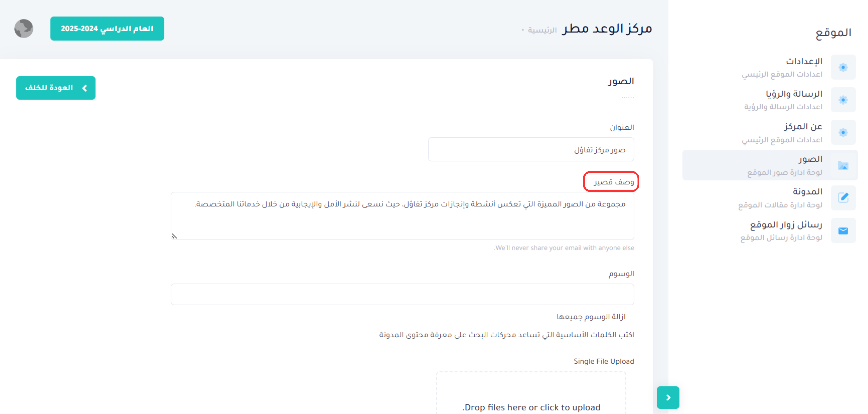
Task: Collapse the sidebar with the teal arrow button
Action: (x=668, y=397)
